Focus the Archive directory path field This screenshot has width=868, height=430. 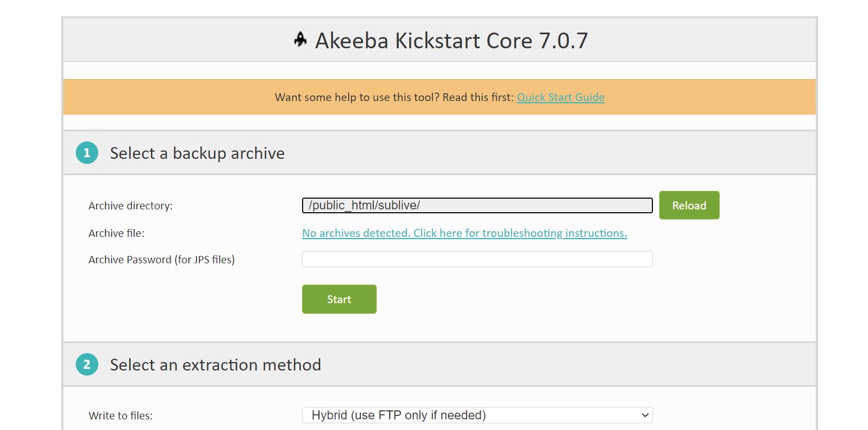tap(477, 205)
